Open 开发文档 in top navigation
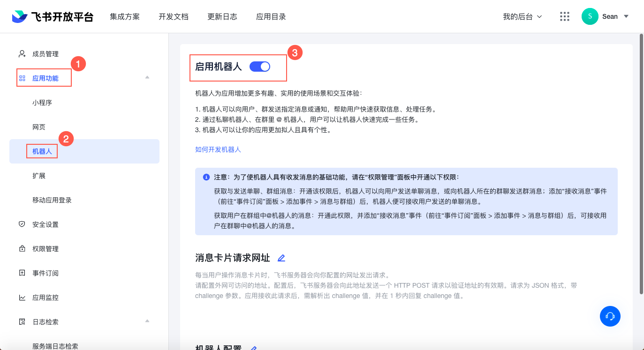Viewport: 644px width, 350px height. pos(174,16)
